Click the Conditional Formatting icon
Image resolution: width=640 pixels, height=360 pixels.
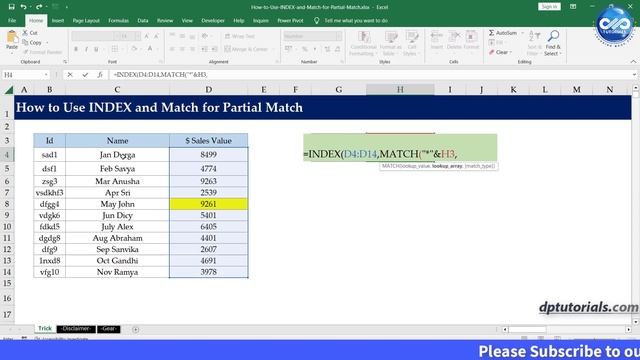click(364, 37)
